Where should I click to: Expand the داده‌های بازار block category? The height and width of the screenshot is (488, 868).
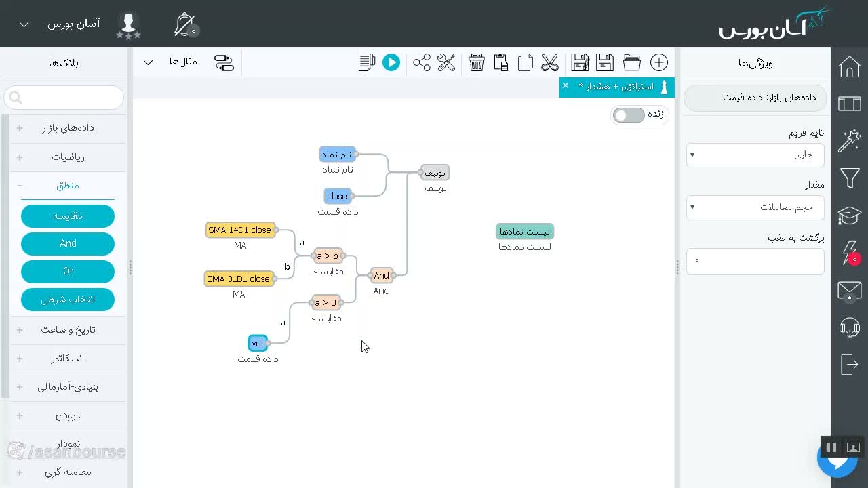tap(68, 128)
